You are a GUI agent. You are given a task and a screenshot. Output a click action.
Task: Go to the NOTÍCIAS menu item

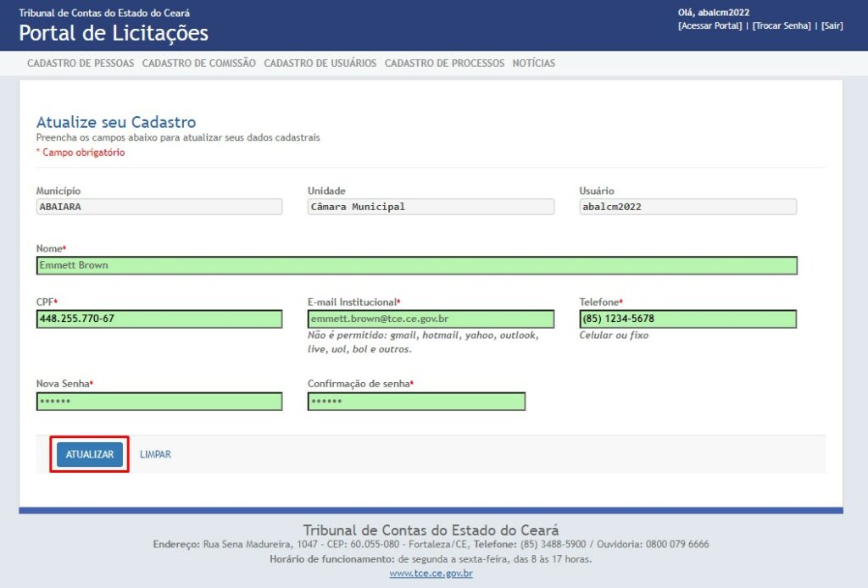(534, 64)
